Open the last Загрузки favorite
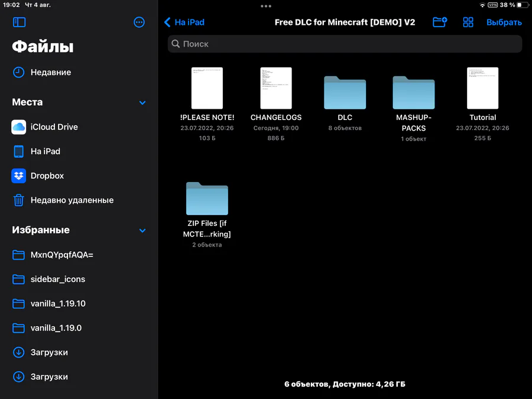This screenshot has height=399, width=532. pyautogui.click(x=79, y=377)
